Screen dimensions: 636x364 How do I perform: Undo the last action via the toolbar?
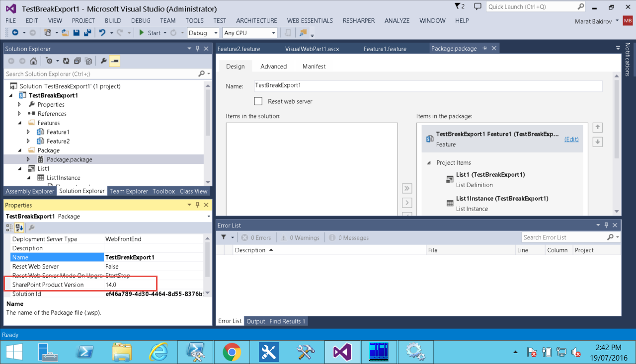click(x=102, y=33)
